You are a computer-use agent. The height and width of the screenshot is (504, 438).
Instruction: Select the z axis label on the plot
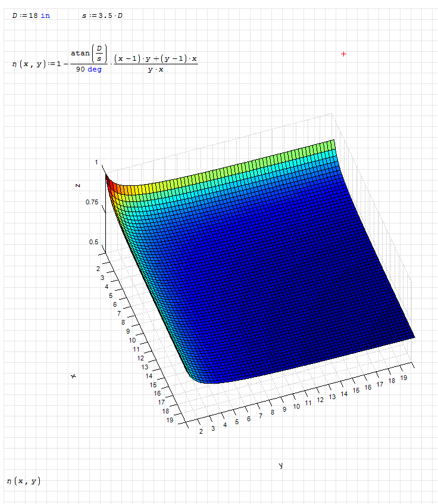tap(78, 185)
